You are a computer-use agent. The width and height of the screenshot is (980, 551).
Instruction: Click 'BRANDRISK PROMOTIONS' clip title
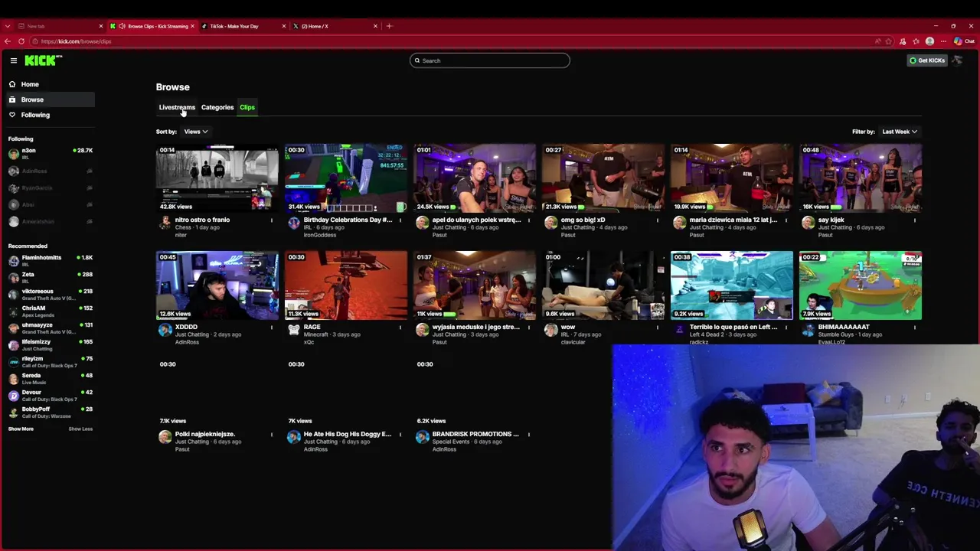pos(475,434)
